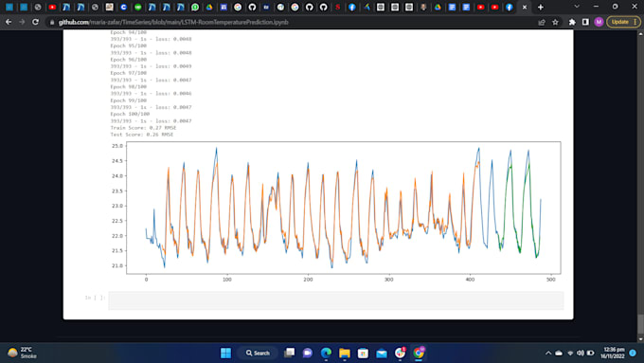Click the page scrollbar down arrow
The height and width of the screenshot is (363, 644).
[x=640, y=339]
